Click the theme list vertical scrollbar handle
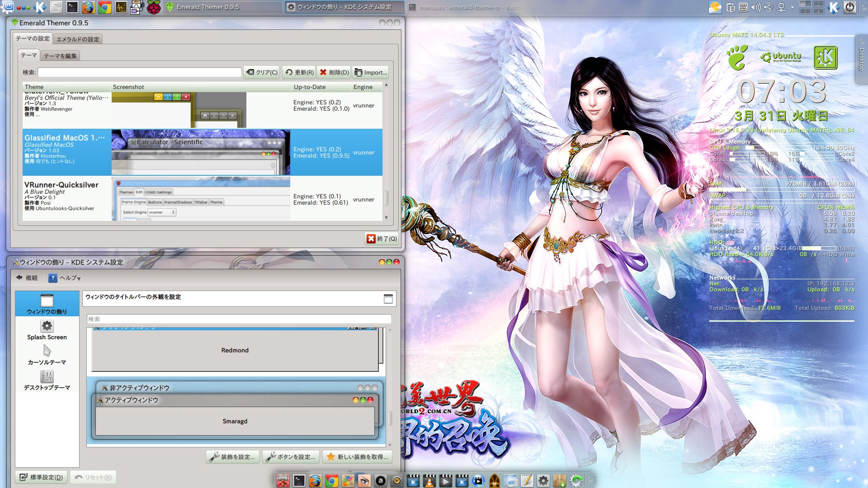868x488 pixels. [x=386, y=198]
